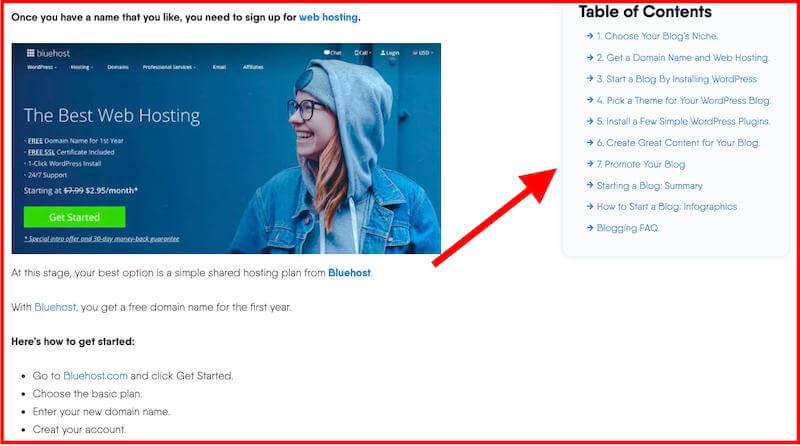Click '1-Click WordPress Install' text
The image size is (800, 446).
(x=64, y=164)
